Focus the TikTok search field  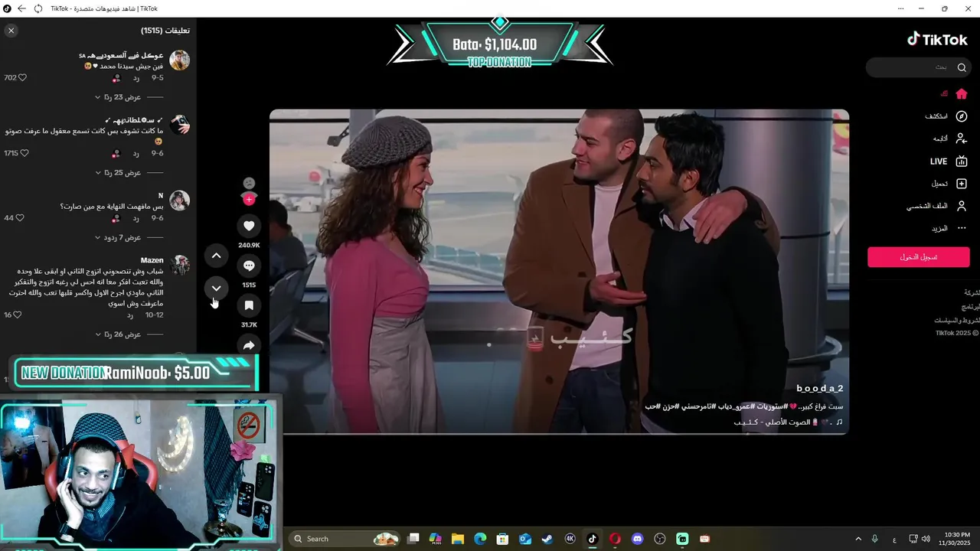click(x=917, y=67)
